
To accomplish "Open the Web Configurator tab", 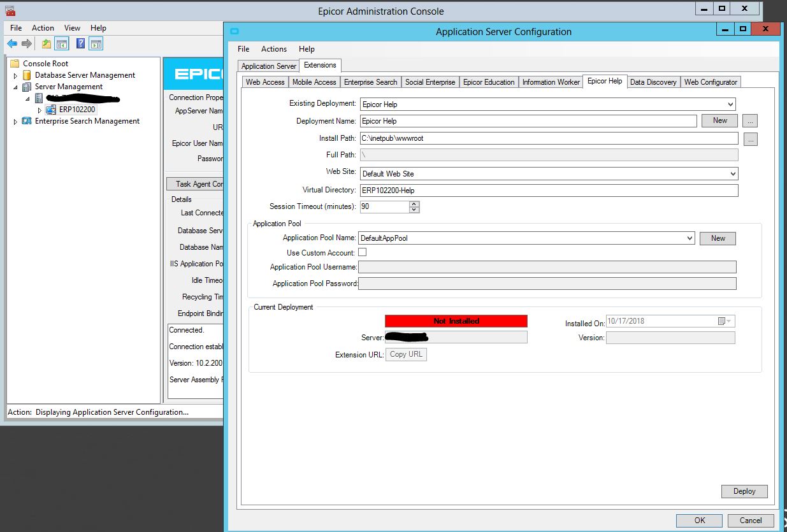I will pyautogui.click(x=711, y=82).
